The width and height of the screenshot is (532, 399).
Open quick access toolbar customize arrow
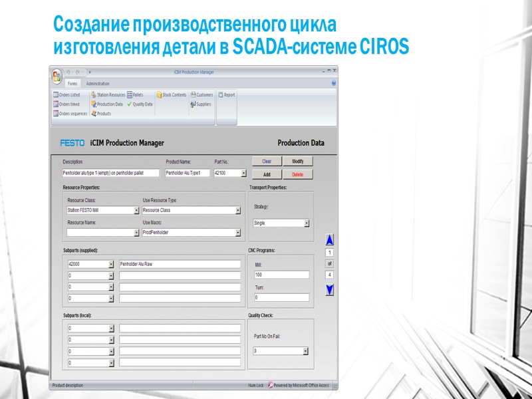click(90, 72)
